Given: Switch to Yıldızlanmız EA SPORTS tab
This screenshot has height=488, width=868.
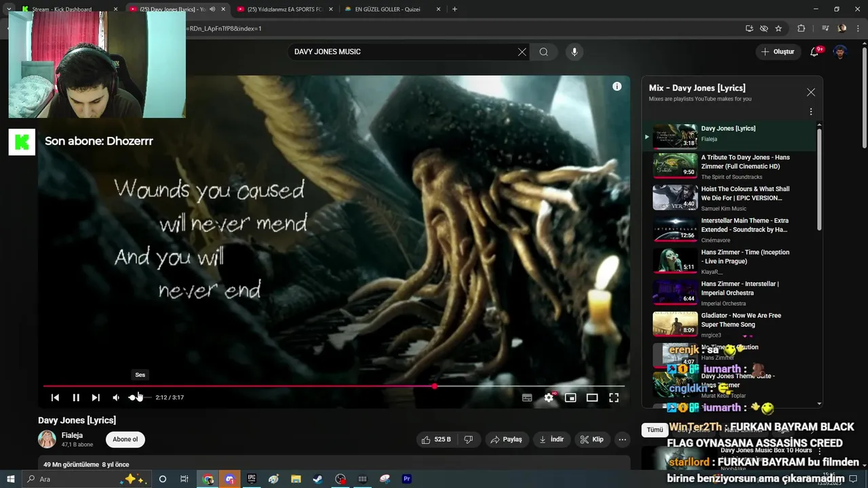Looking at the screenshot, I should point(285,9).
